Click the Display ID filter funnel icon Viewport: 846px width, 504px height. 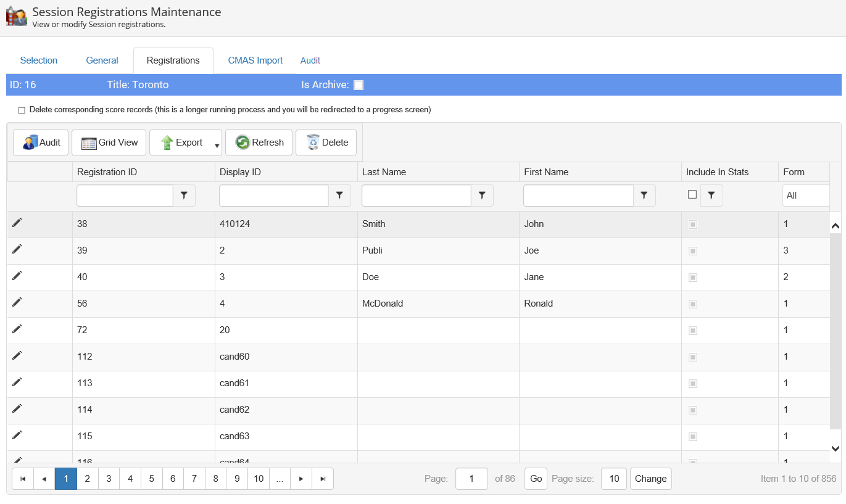point(339,196)
